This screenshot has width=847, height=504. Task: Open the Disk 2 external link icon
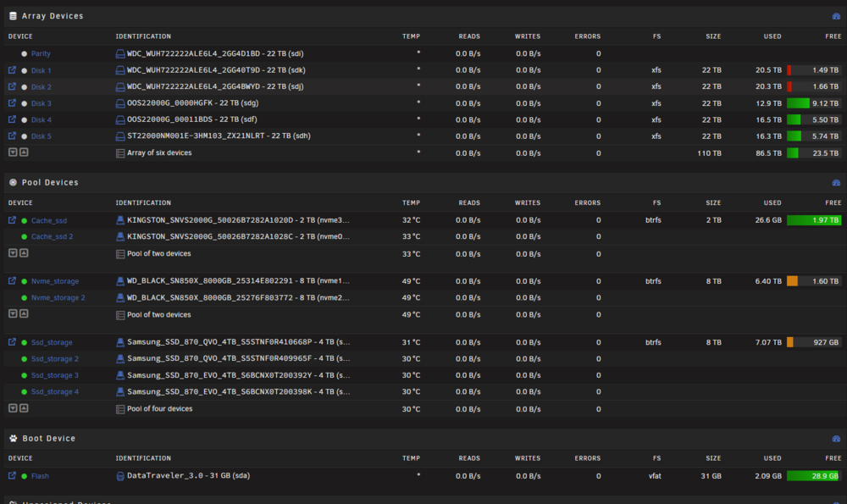pyautogui.click(x=12, y=86)
